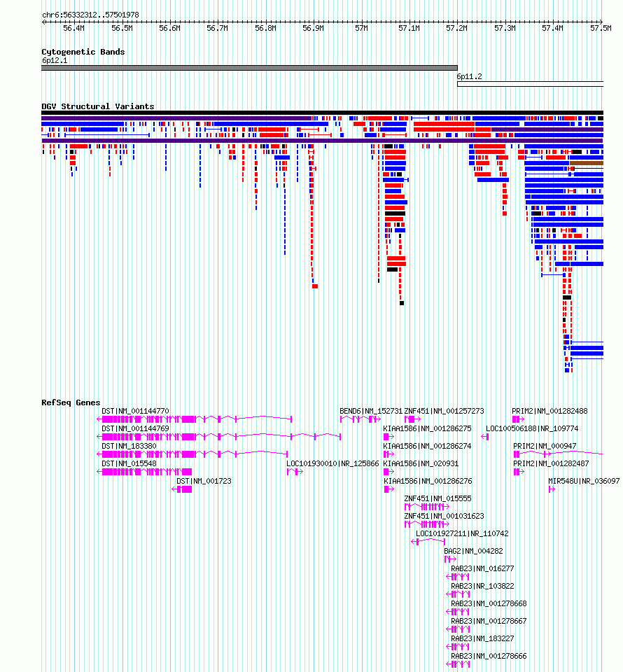
Task: Click the BAG2 gene model glyph
Action: point(450,559)
